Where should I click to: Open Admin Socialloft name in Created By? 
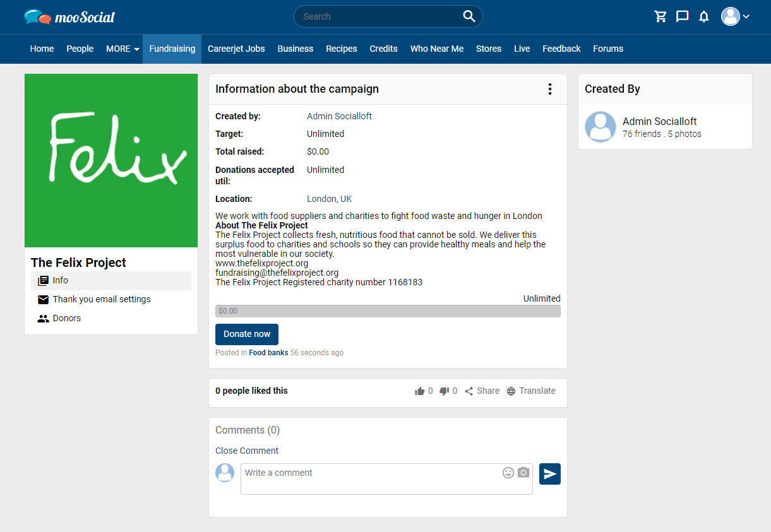point(660,121)
